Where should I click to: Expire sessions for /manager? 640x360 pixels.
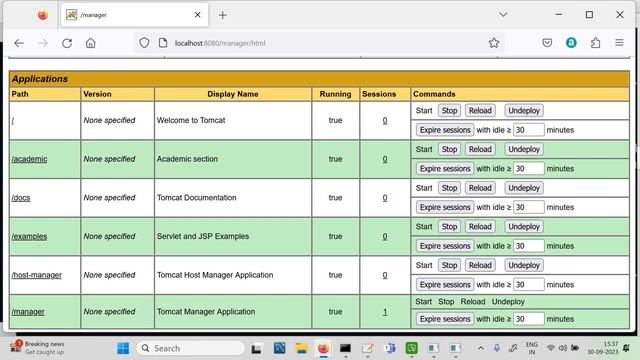[445, 319]
